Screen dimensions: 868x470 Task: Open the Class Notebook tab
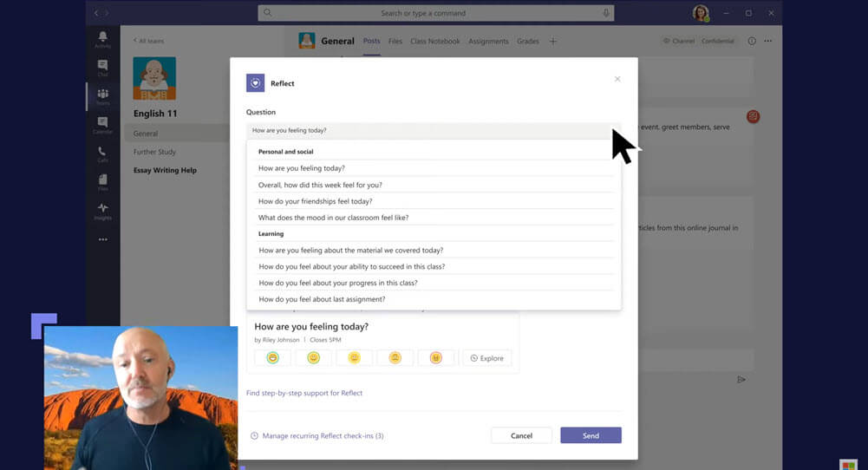[435, 41]
